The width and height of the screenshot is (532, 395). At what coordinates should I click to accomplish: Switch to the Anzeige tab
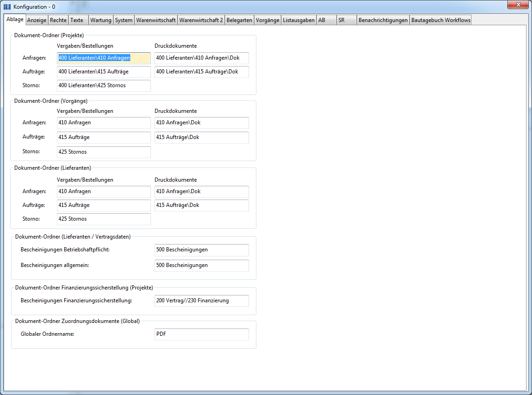(x=37, y=20)
